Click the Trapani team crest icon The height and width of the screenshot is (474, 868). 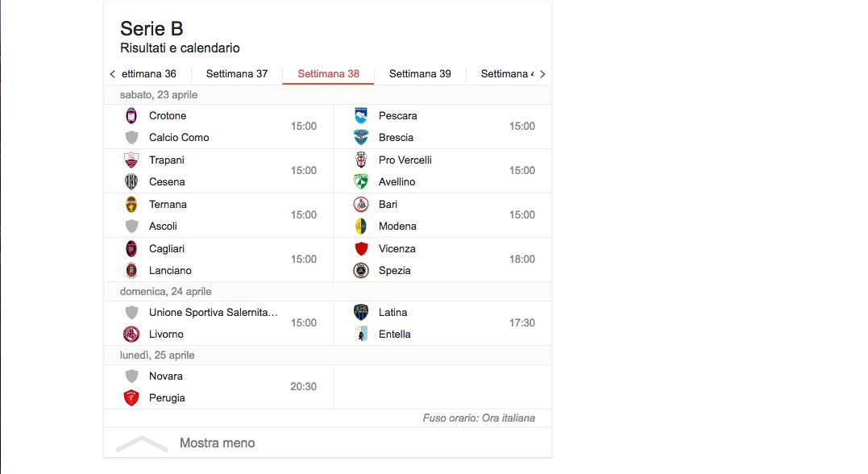131,160
